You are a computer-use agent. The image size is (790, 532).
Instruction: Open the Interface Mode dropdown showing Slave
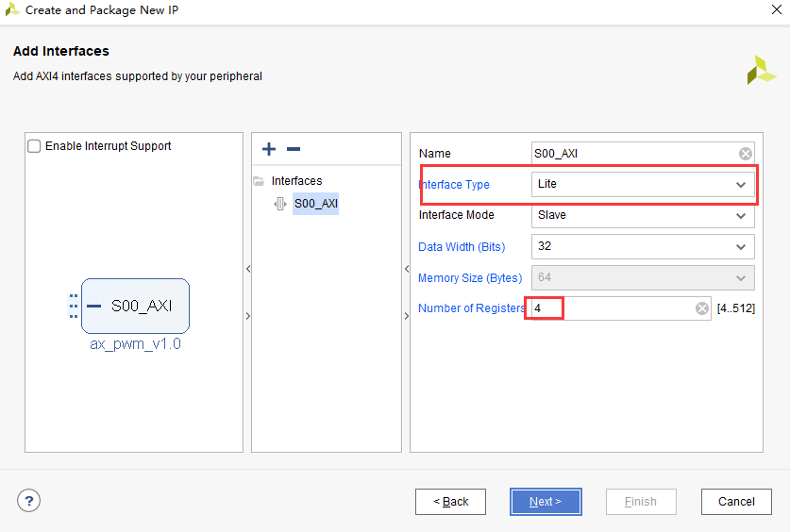click(x=643, y=215)
